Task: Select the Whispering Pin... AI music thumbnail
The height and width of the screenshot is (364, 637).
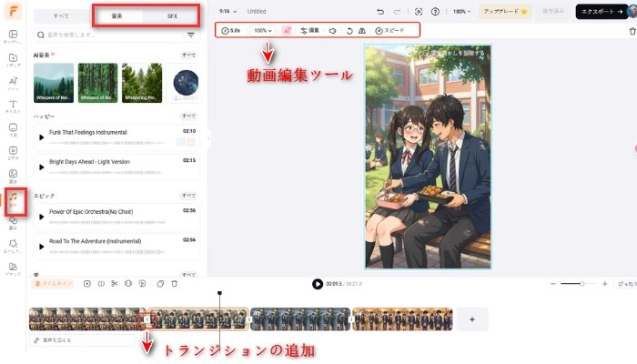Action: tap(142, 83)
